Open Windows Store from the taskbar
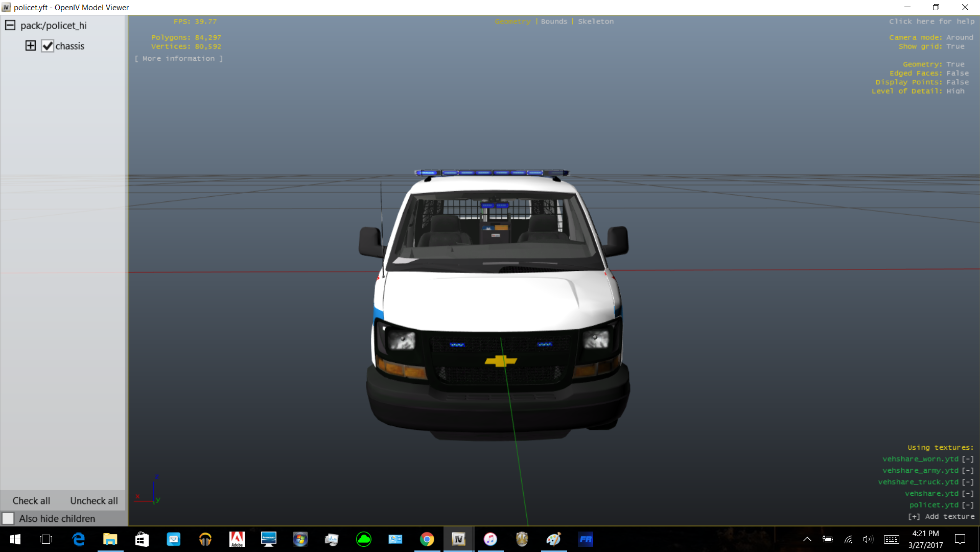980x552 pixels. coord(142,539)
